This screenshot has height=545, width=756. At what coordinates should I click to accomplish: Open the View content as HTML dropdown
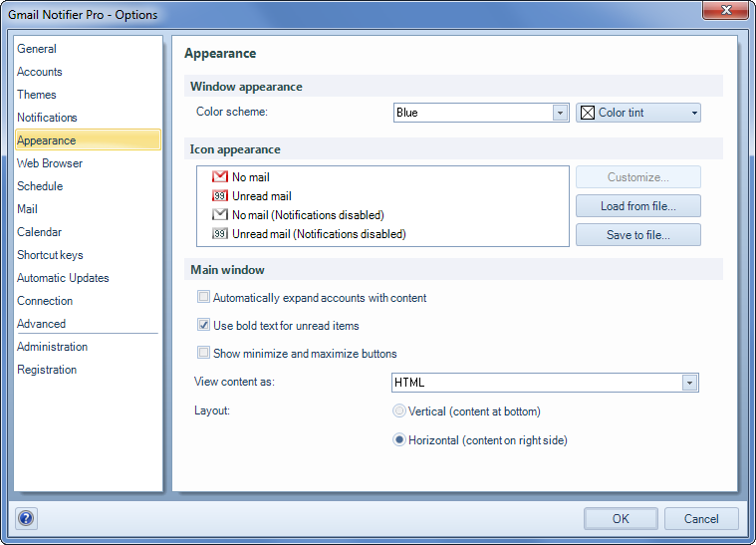[x=545, y=383]
